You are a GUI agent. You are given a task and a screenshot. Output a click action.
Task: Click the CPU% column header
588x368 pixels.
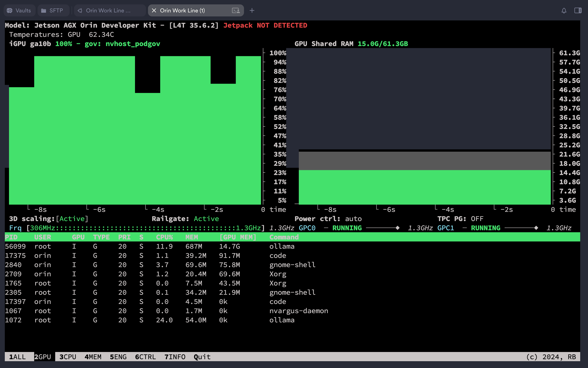tap(164, 237)
